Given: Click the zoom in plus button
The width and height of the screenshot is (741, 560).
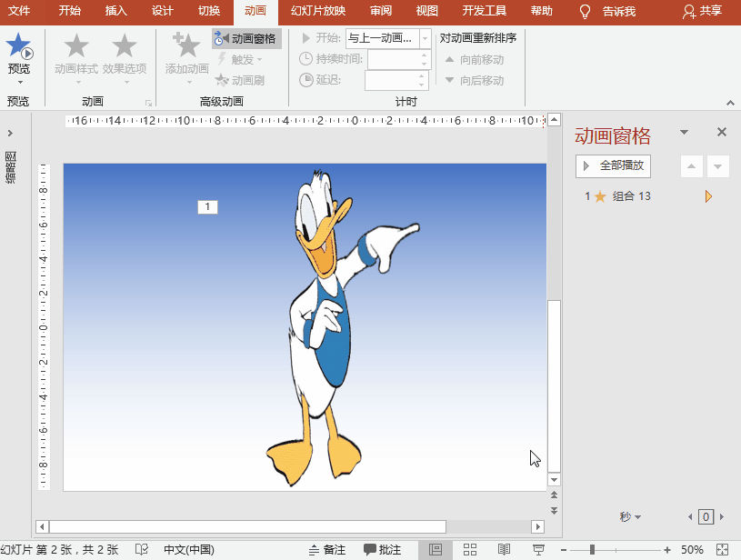Looking at the screenshot, I should tap(666, 550).
